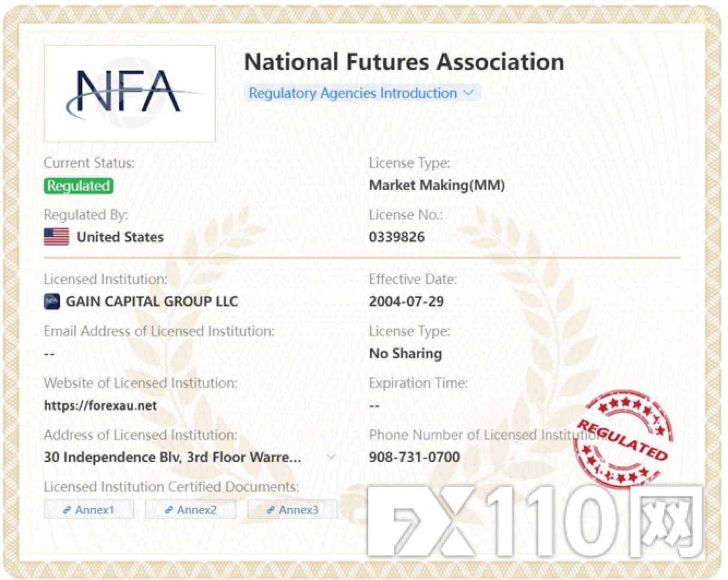Select the Market Making(MM) license type
The image size is (728, 580).
pyautogui.click(x=437, y=185)
